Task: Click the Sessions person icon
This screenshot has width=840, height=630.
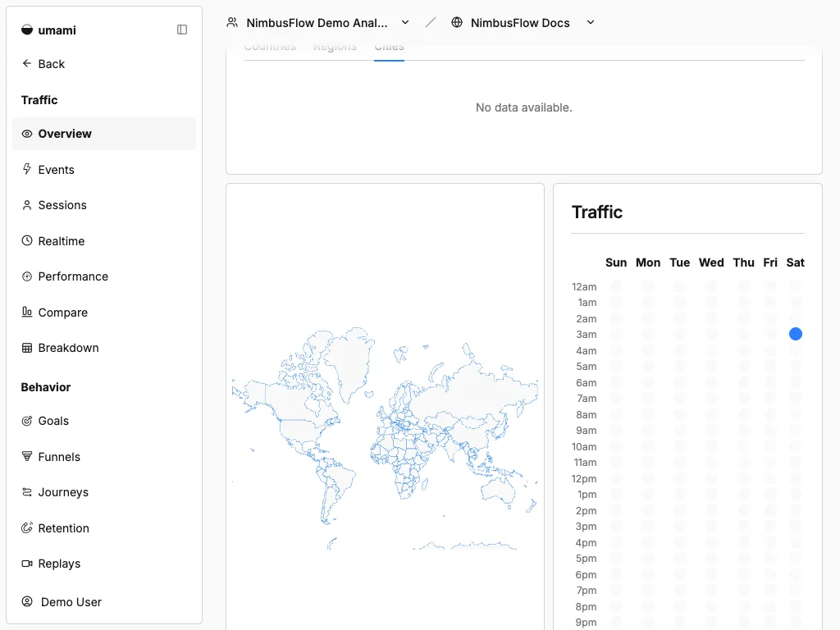Action: click(x=27, y=205)
